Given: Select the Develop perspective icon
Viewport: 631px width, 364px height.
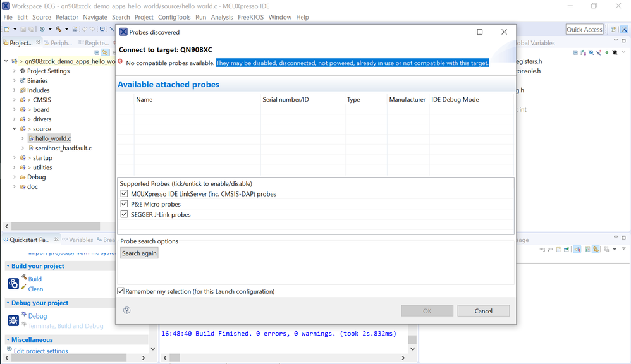Looking at the screenshot, I should pos(624,29).
